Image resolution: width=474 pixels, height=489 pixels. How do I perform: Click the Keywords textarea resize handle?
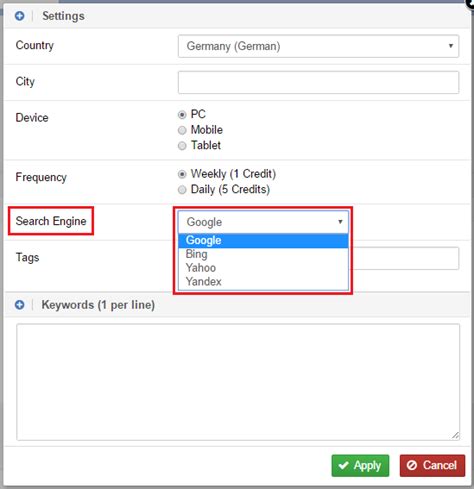[x=456, y=435]
